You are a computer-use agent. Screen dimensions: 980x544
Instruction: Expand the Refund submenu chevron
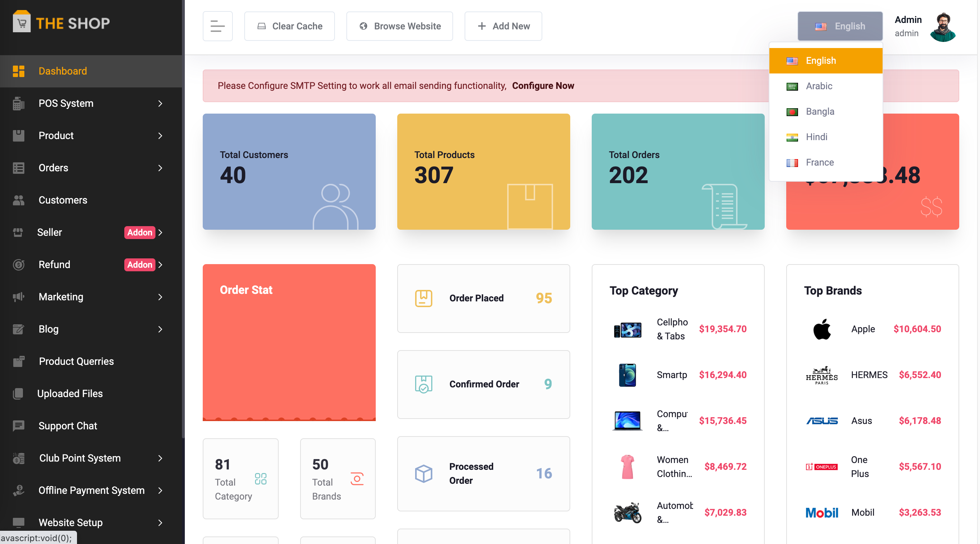pos(160,264)
